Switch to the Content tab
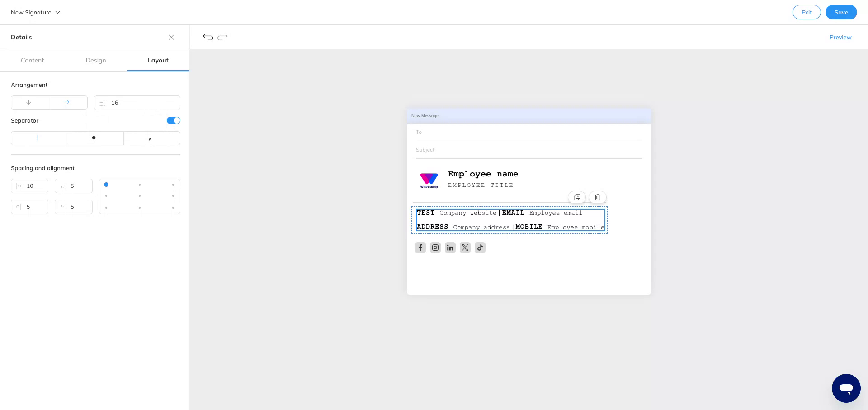Viewport: 868px width, 410px height. tap(32, 60)
